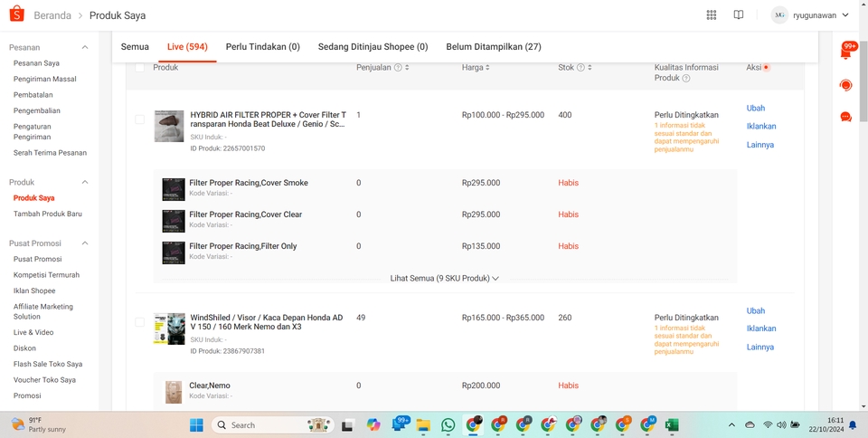The image size is (868, 438).
Task: Open Pesanan Saya in sidebar
Action: point(36,63)
